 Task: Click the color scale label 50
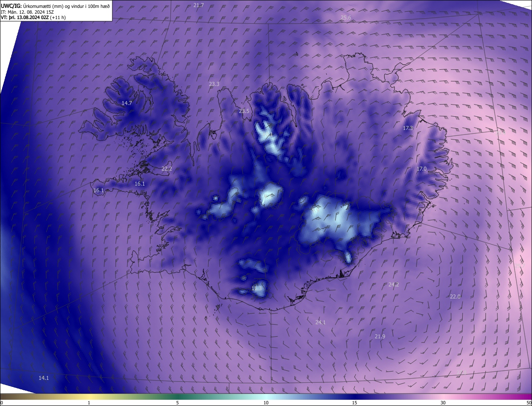tap(529, 403)
